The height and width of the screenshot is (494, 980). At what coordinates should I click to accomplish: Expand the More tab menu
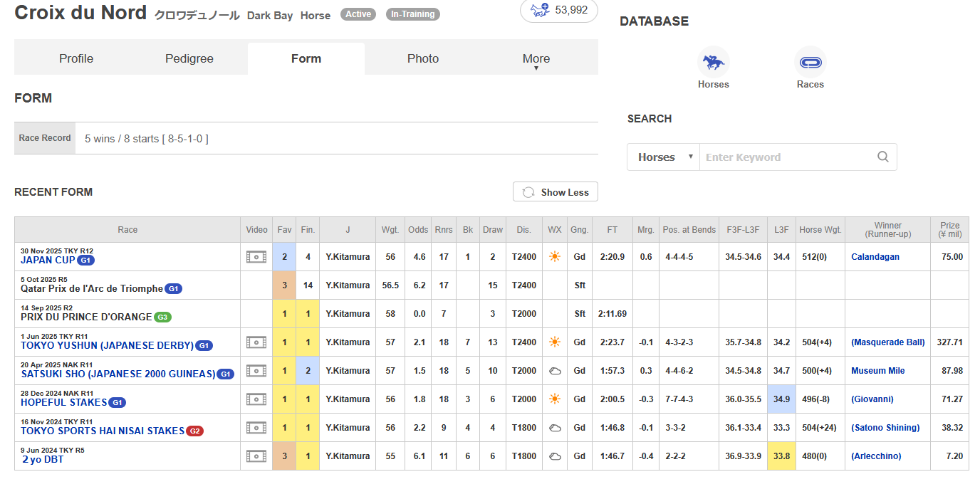point(536,59)
